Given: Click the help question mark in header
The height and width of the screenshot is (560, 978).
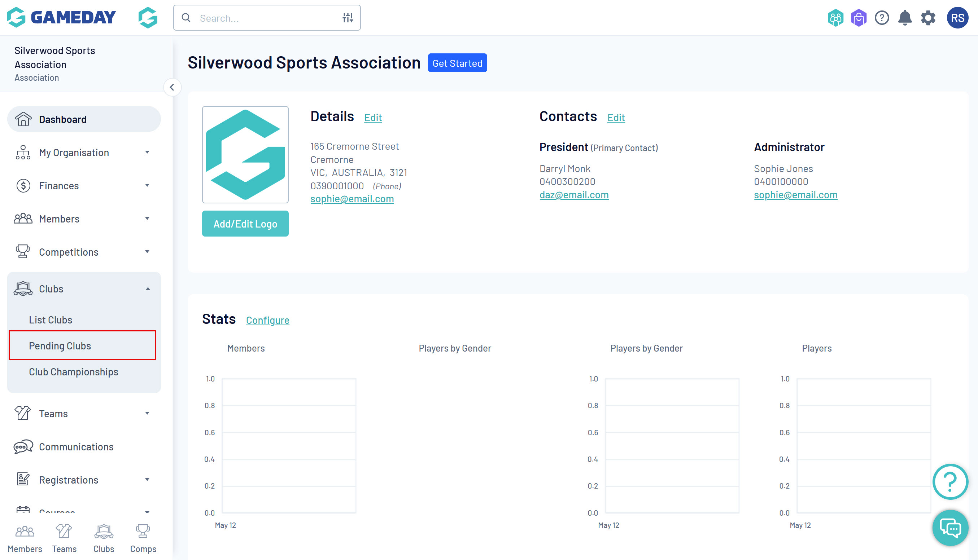Looking at the screenshot, I should click(x=881, y=18).
